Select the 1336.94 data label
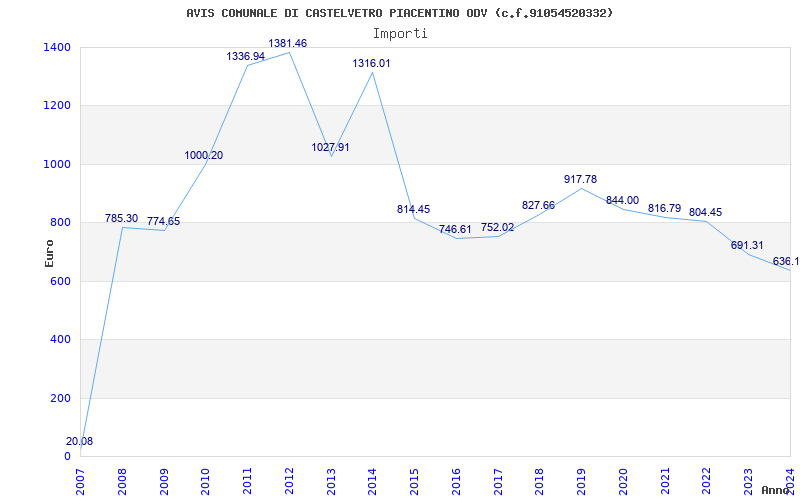This screenshot has height=500, width=800. (246, 56)
